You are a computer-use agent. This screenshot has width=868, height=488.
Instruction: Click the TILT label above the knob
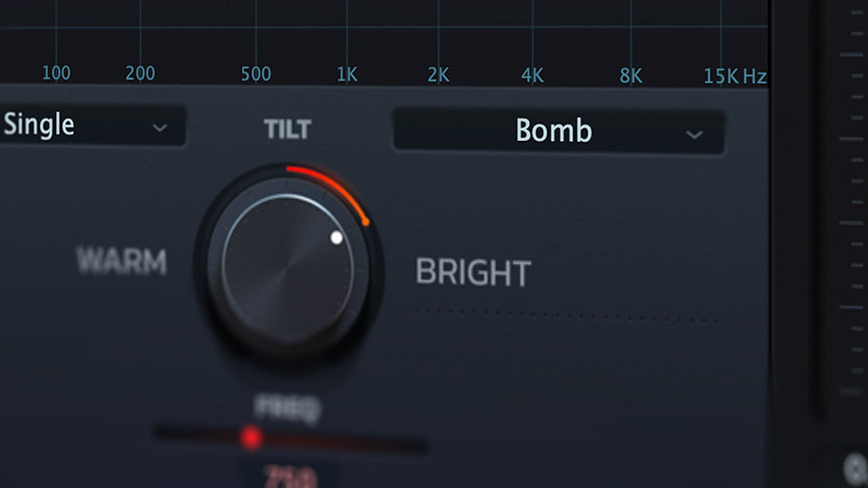288,129
